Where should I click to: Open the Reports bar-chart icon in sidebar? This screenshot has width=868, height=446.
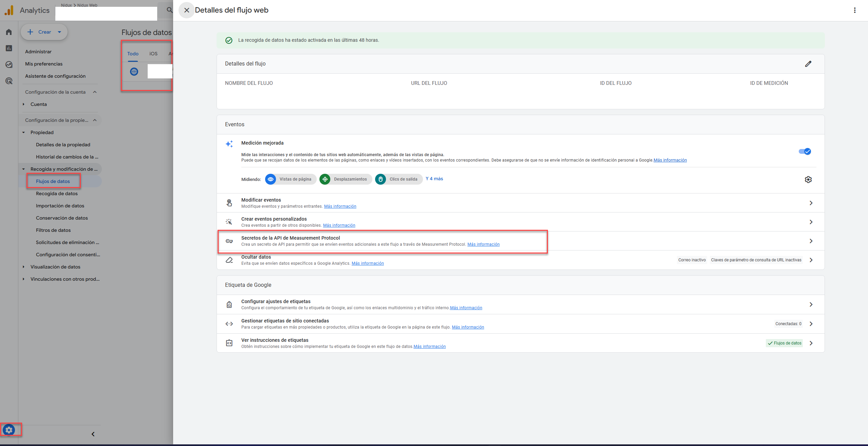(x=9, y=48)
